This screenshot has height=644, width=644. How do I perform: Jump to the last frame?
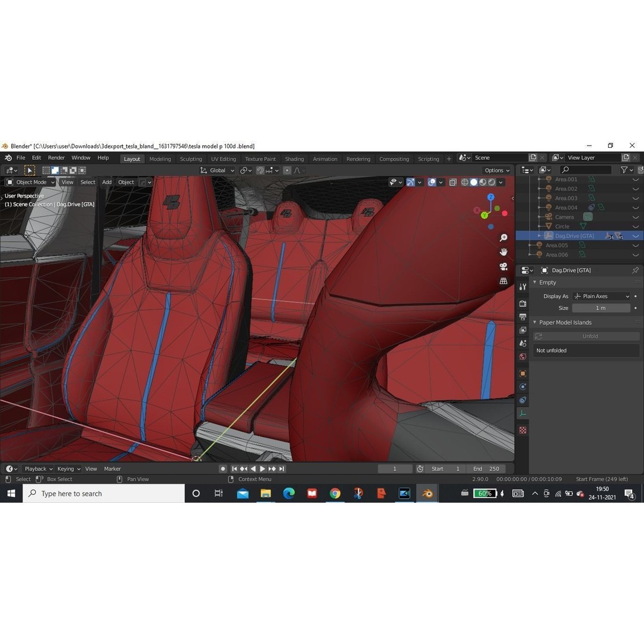[281, 469]
